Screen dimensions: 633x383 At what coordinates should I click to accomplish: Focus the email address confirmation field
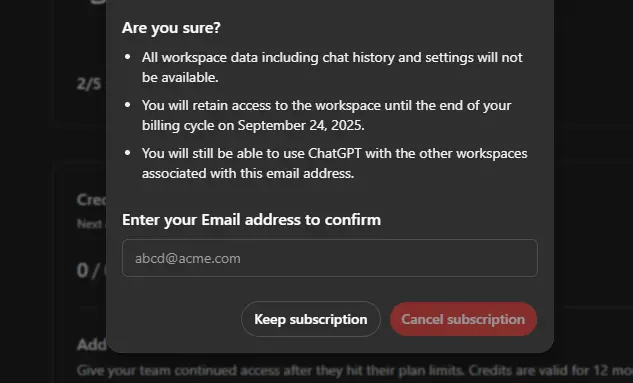330,258
